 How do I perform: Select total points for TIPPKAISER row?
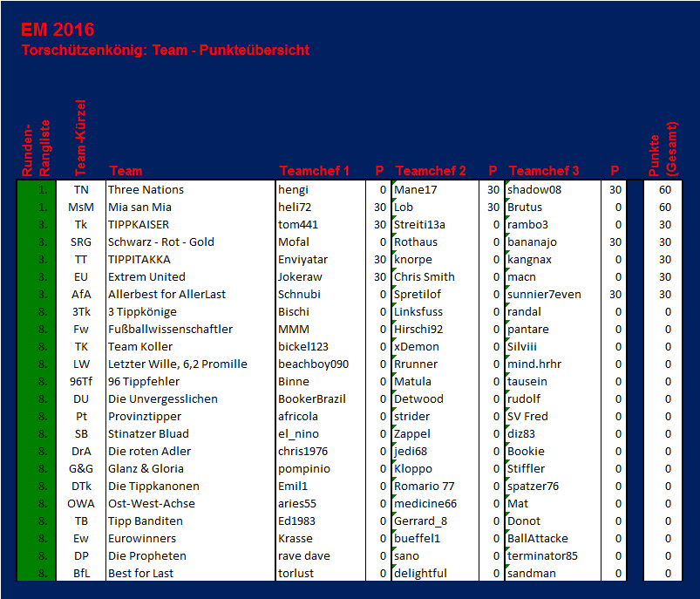(665, 225)
